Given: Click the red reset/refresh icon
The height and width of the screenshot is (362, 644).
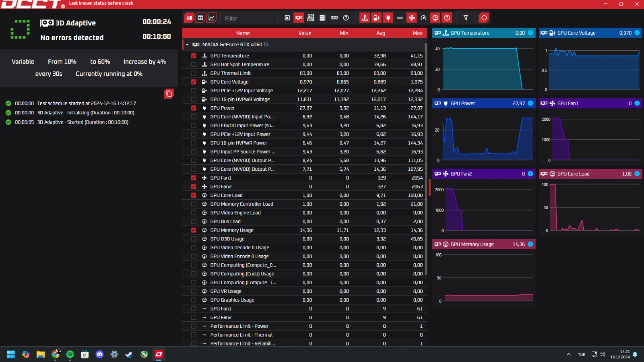Looking at the screenshot, I should [484, 18].
